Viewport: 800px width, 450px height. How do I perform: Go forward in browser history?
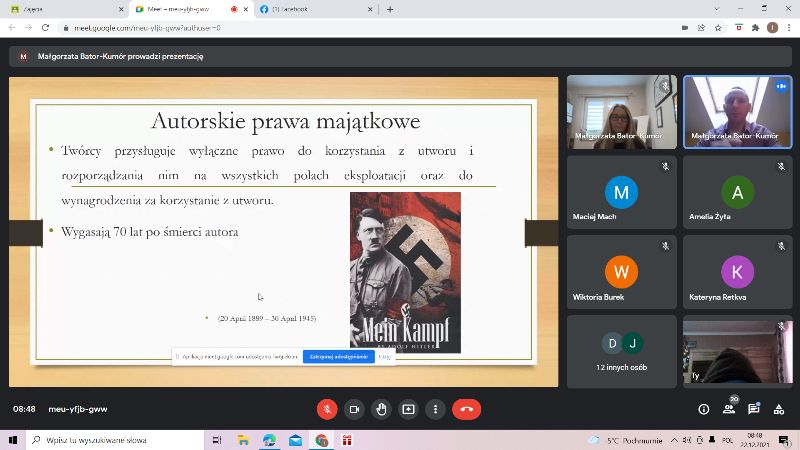[29, 28]
